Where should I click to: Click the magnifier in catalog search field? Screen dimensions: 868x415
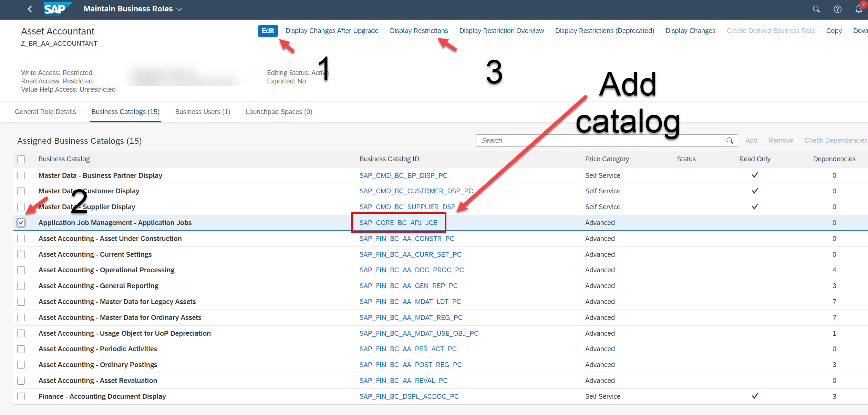click(730, 140)
